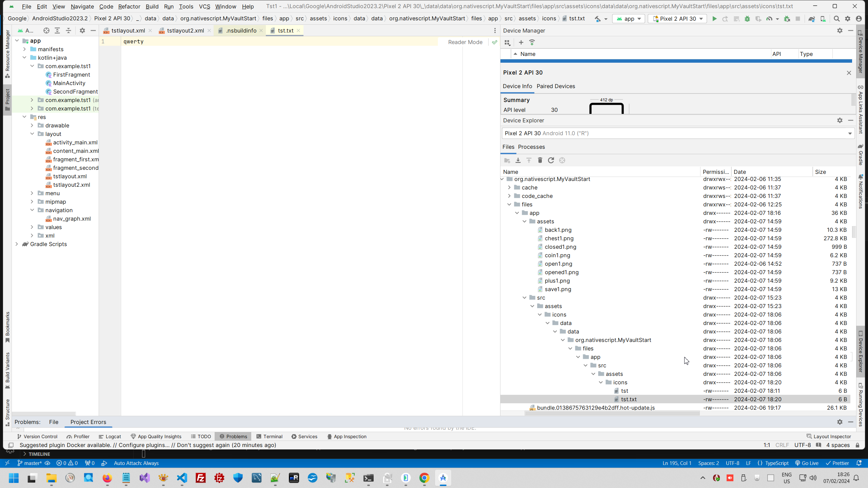Open the profiler with the speedometer icon
This screenshot has height=488, width=868.
[770, 19]
